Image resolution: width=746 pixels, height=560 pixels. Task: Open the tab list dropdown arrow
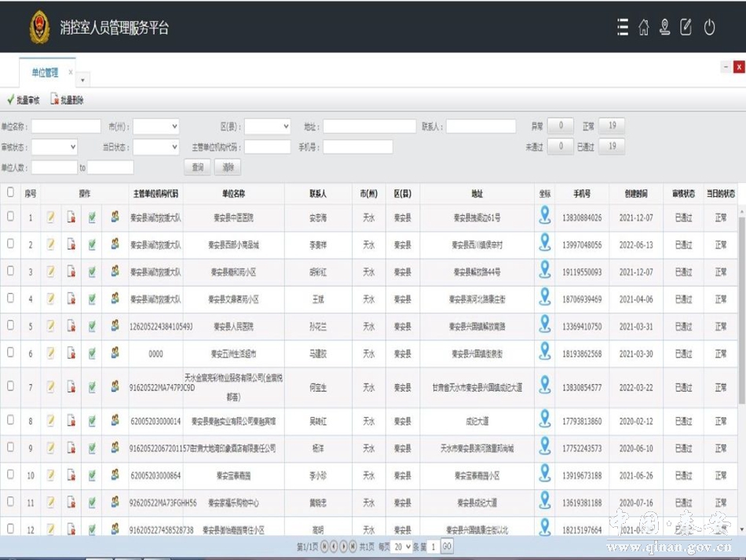click(x=83, y=79)
